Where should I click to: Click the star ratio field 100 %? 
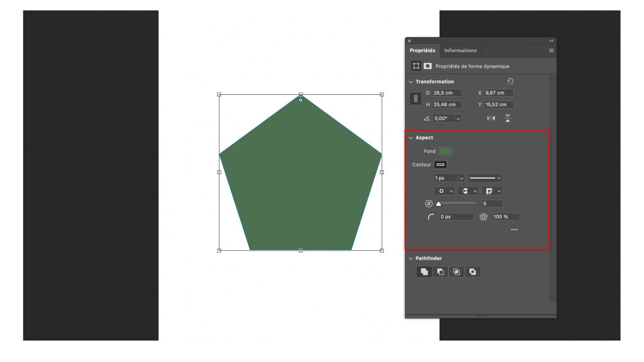click(505, 217)
